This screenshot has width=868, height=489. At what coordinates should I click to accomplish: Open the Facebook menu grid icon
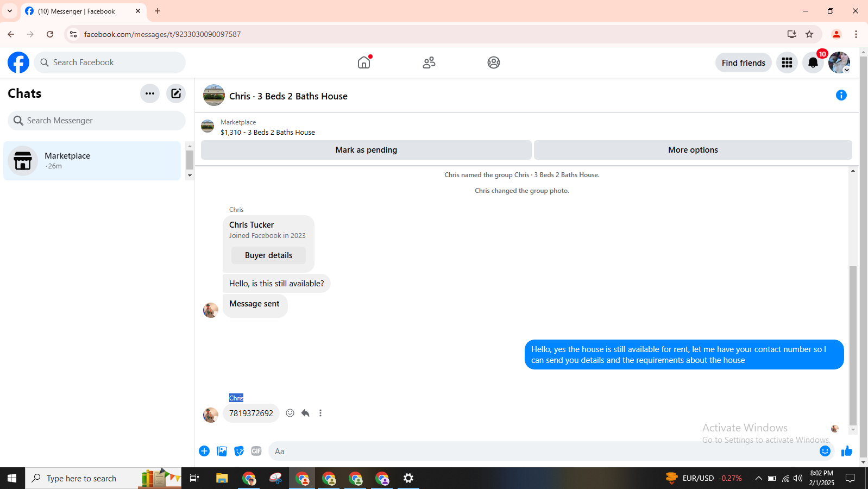tap(787, 62)
